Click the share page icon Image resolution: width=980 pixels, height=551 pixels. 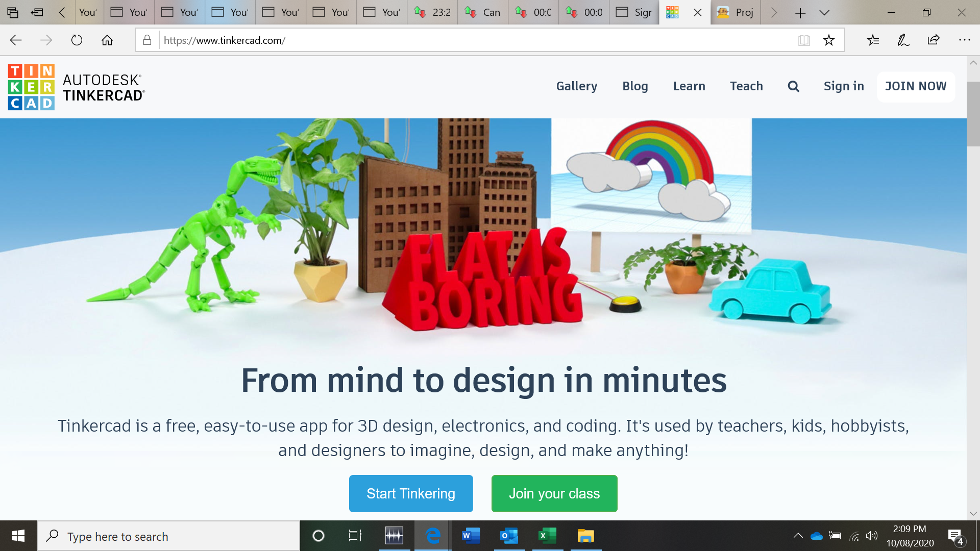tap(934, 40)
